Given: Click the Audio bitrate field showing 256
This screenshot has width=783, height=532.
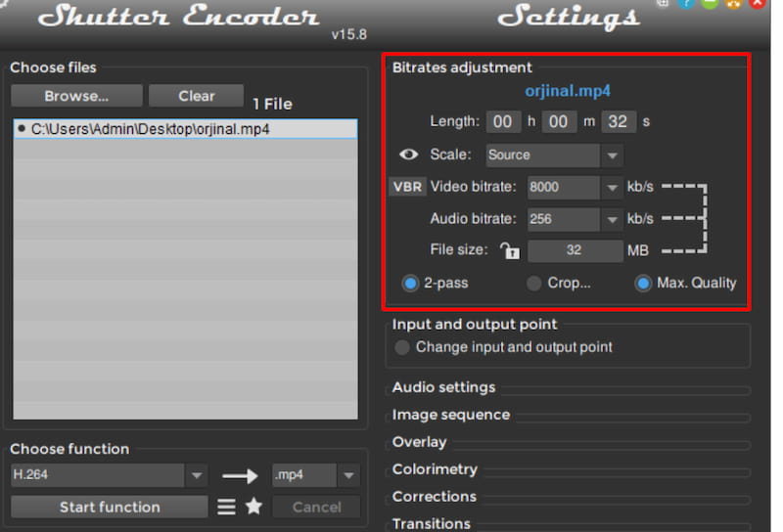Looking at the screenshot, I should pos(564,220).
